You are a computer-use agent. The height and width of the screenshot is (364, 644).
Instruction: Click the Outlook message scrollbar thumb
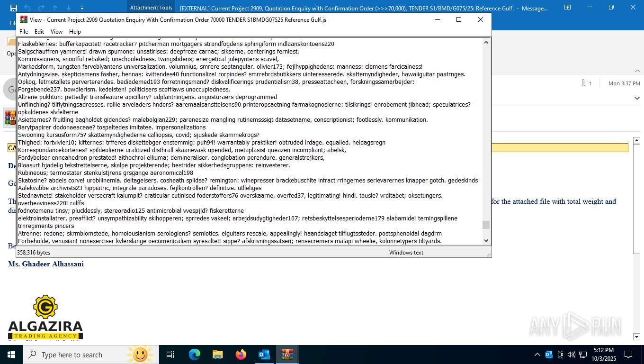[x=637, y=199]
